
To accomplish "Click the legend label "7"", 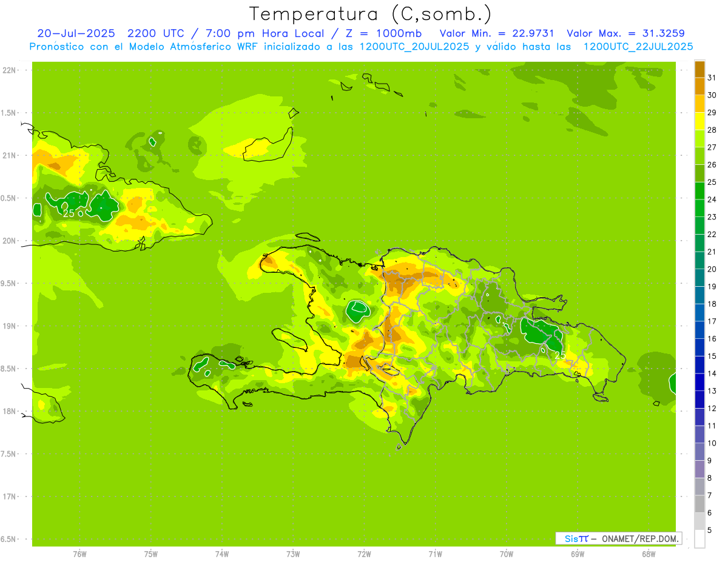I will click(710, 495).
